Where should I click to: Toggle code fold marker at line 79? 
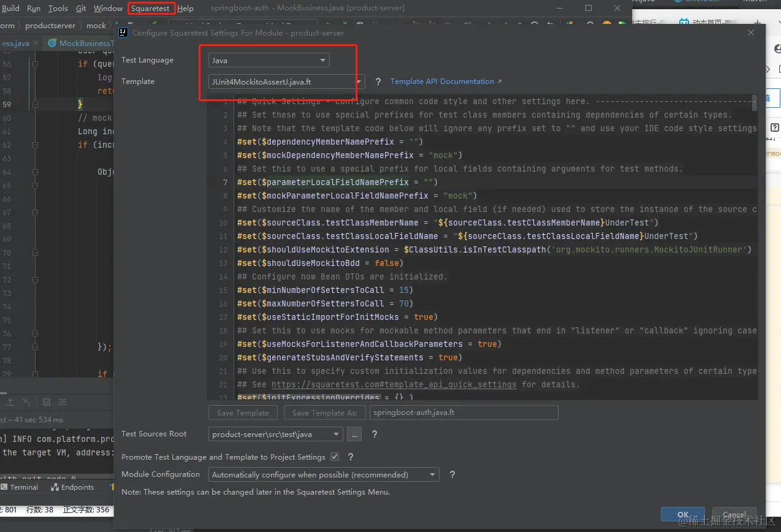(x=35, y=374)
